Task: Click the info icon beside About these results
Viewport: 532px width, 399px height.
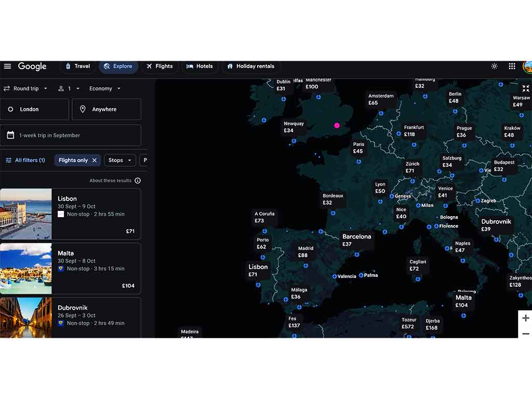Action: pyautogui.click(x=137, y=180)
